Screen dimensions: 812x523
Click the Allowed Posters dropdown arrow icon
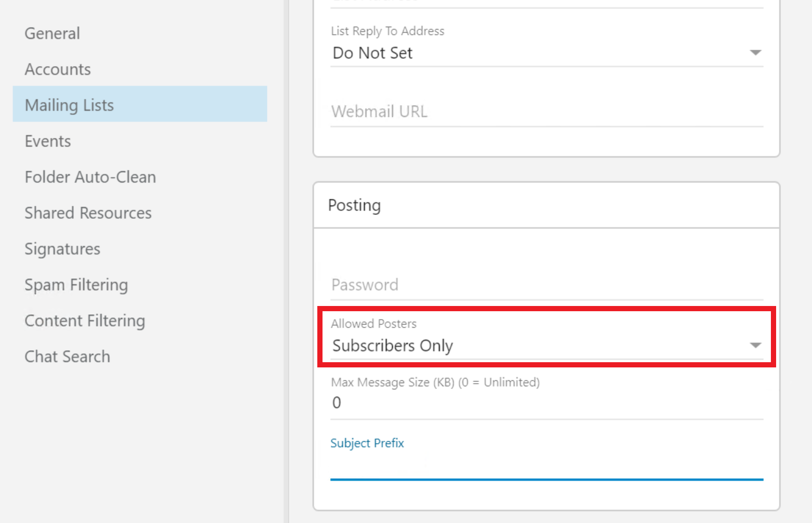[755, 346]
